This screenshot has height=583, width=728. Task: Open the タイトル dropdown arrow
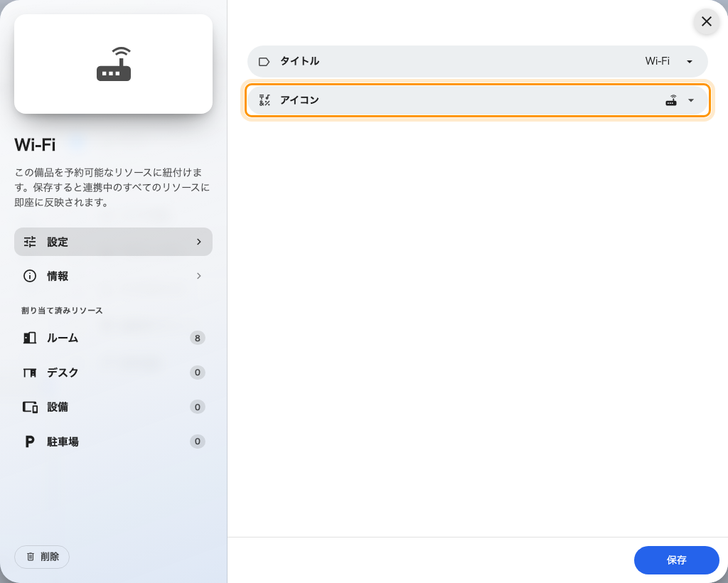690,62
